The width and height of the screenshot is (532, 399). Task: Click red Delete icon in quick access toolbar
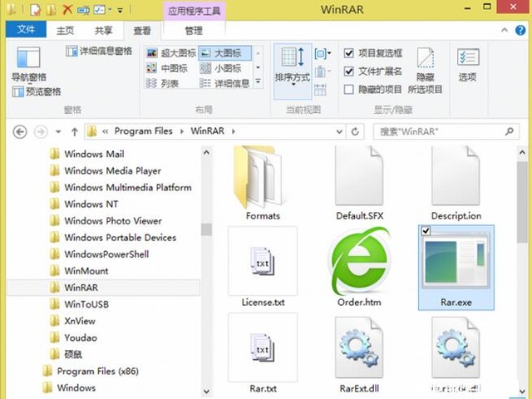coord(67,9)
